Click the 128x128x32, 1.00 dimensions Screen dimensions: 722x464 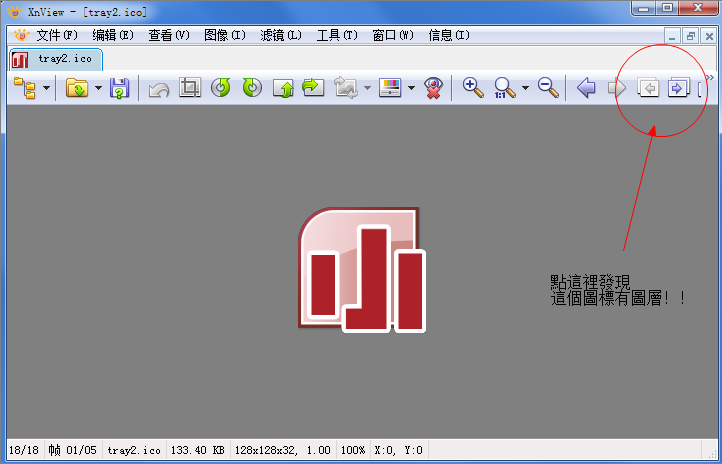click(x=283, y=450)
